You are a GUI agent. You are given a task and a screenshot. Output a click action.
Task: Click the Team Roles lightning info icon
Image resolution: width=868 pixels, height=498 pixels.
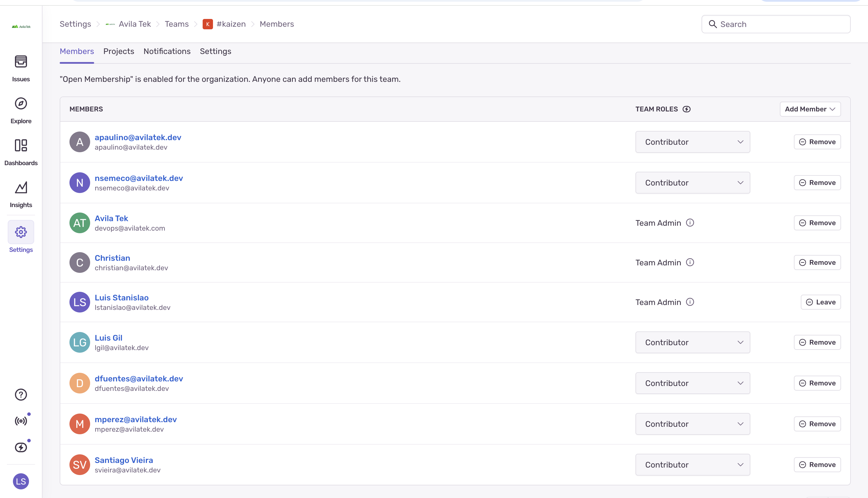[686, 109]
